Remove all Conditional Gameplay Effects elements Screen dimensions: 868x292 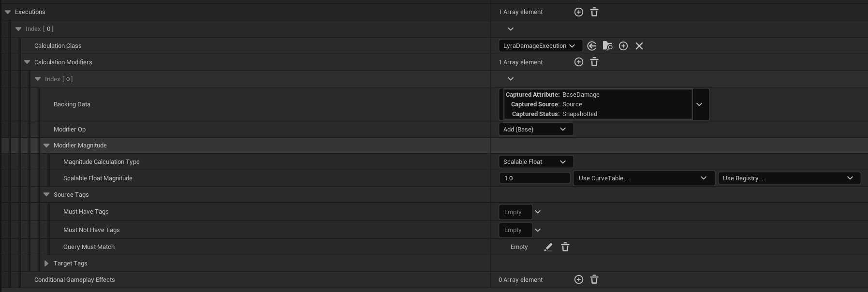click(594, 279)
